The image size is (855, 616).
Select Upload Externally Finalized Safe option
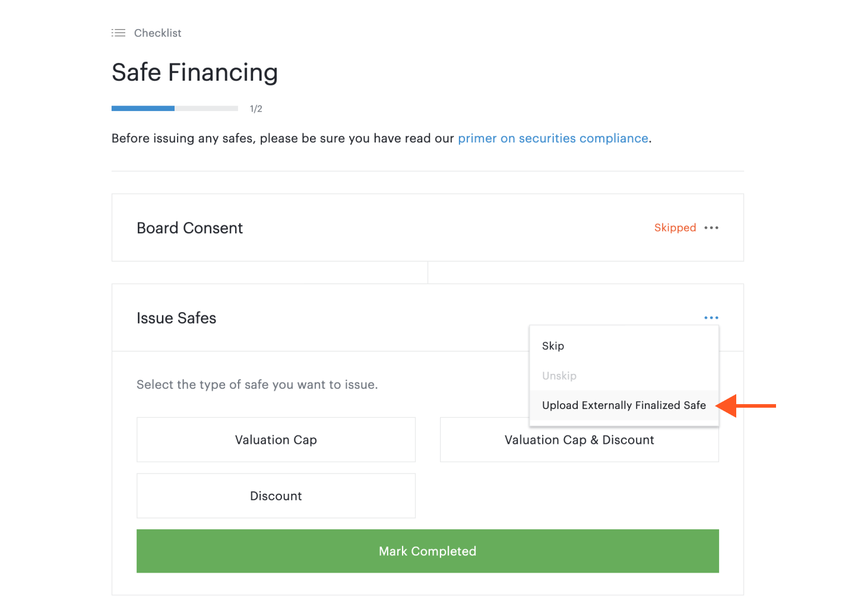[x=623, y=405]
